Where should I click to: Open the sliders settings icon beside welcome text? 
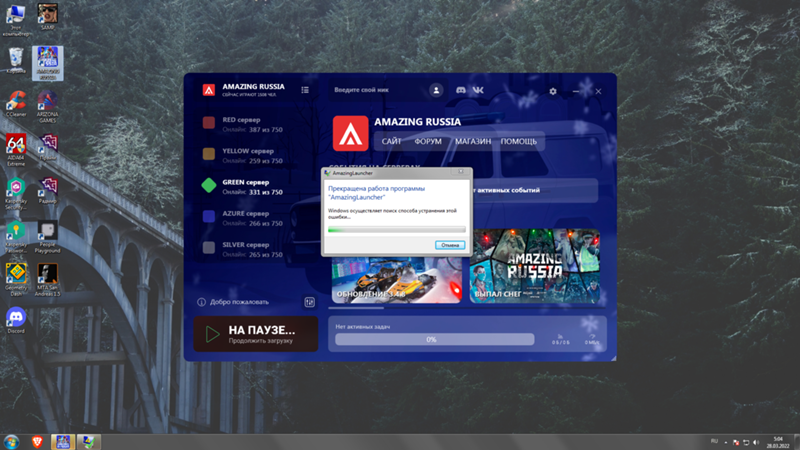point(310,302)
